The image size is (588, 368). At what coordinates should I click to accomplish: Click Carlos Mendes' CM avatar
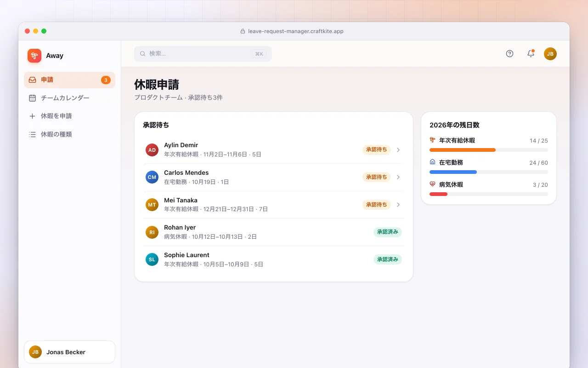(x=152, y=177)
